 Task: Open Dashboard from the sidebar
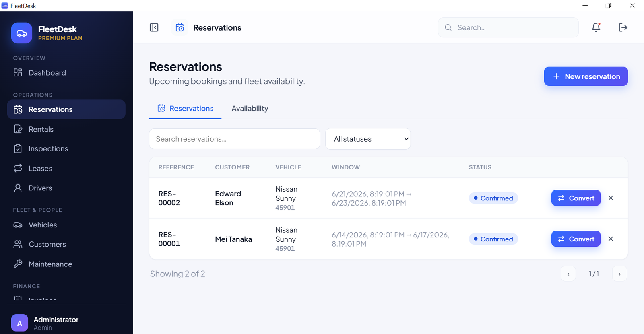[x=66, y=73]
